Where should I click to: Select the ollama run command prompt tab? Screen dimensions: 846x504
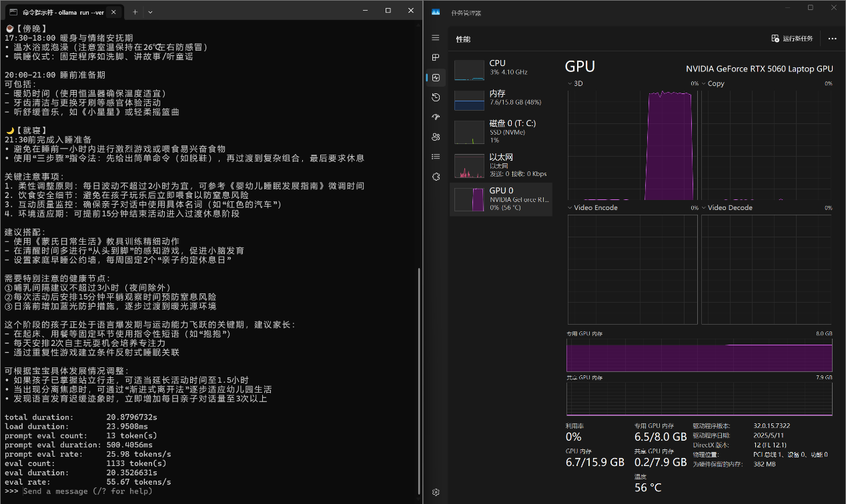60,12
